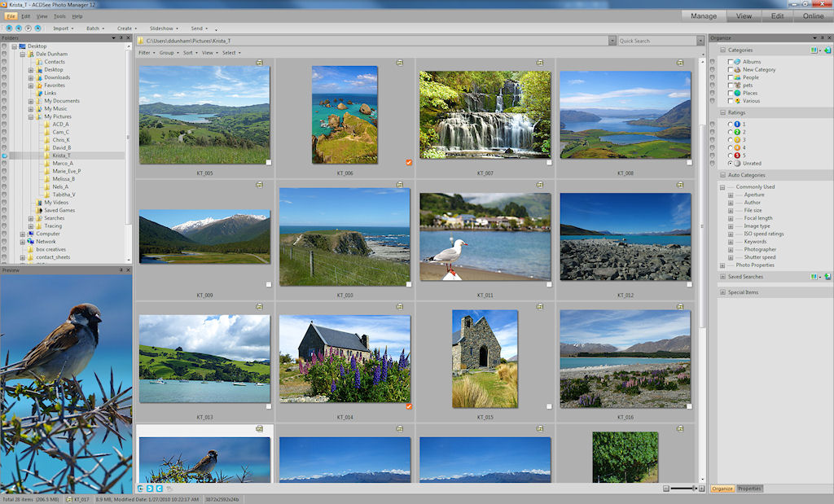Switch to the Properties tab

coord(749,489)
